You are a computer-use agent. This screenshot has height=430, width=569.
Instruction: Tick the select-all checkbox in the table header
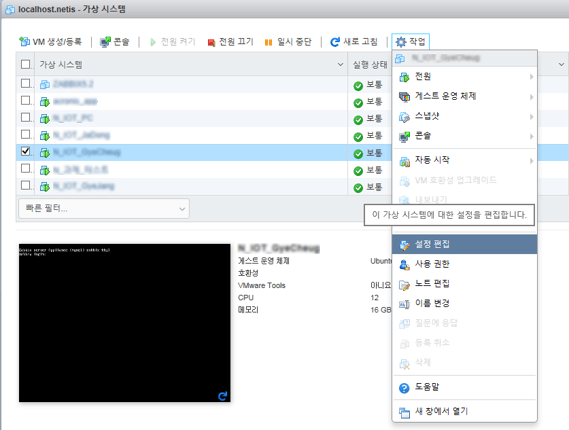25,64
